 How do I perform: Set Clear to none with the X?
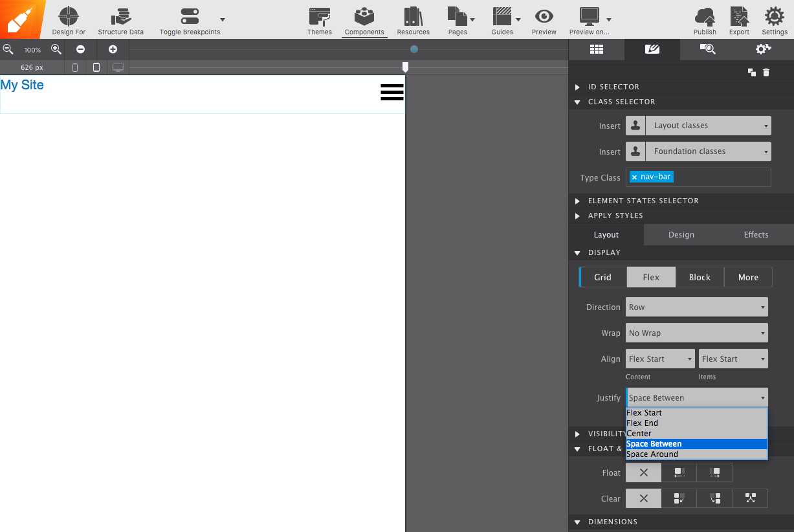click(644, 498)
